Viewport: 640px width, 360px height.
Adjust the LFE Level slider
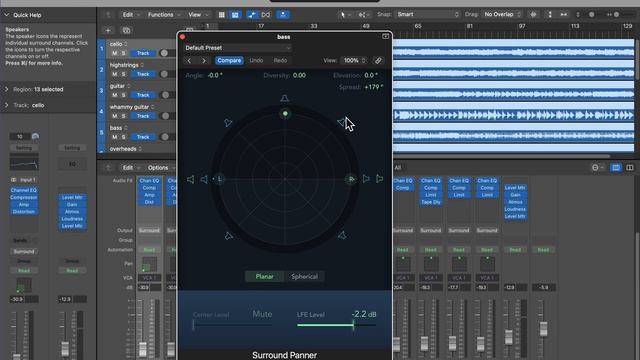pyautogui.click(x=336, y=325)
